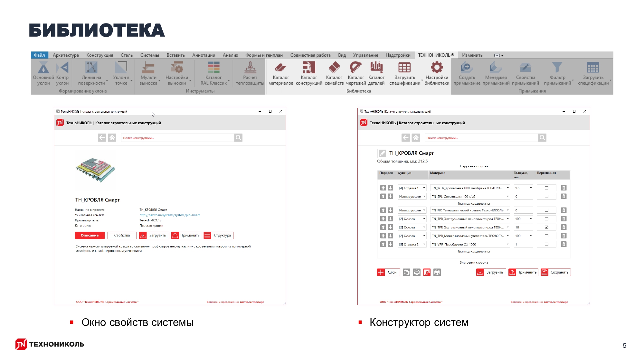Open thickness dropdown showing 1.5
This screenshot has width=644, height=362.
(x=523, y=188)
